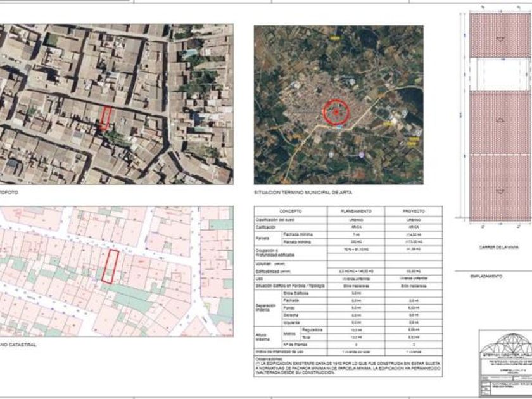Click the 'Separación linderos' group label

pyautogui.click(x=267, y=308)
